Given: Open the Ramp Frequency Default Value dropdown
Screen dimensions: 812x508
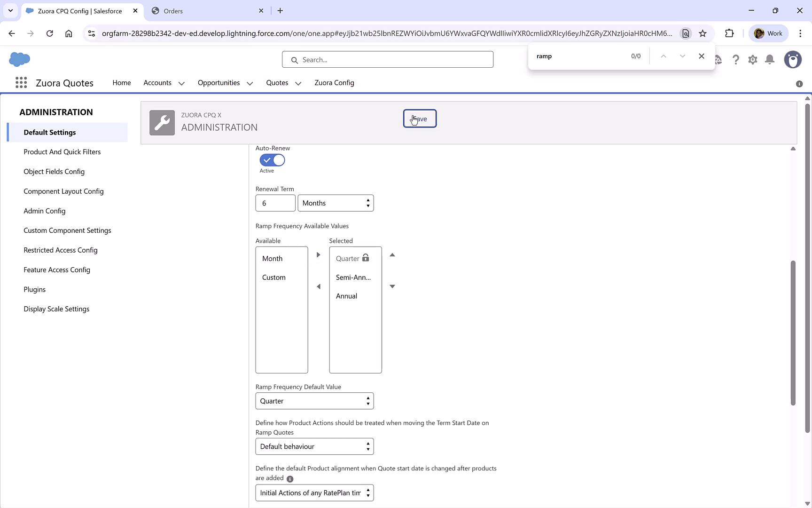Looking at the screenshot, I should tap(314, 401).
